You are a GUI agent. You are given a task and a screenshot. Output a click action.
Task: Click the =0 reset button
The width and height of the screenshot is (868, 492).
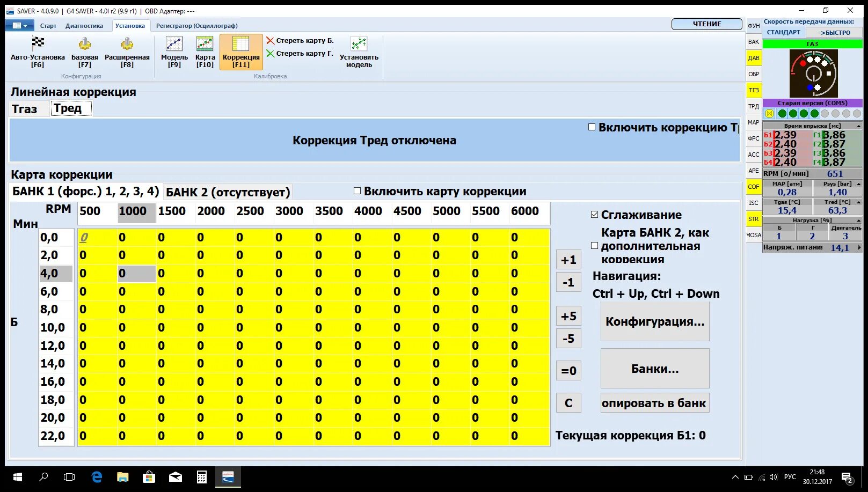pyautogui.click(x=568, y=371)
